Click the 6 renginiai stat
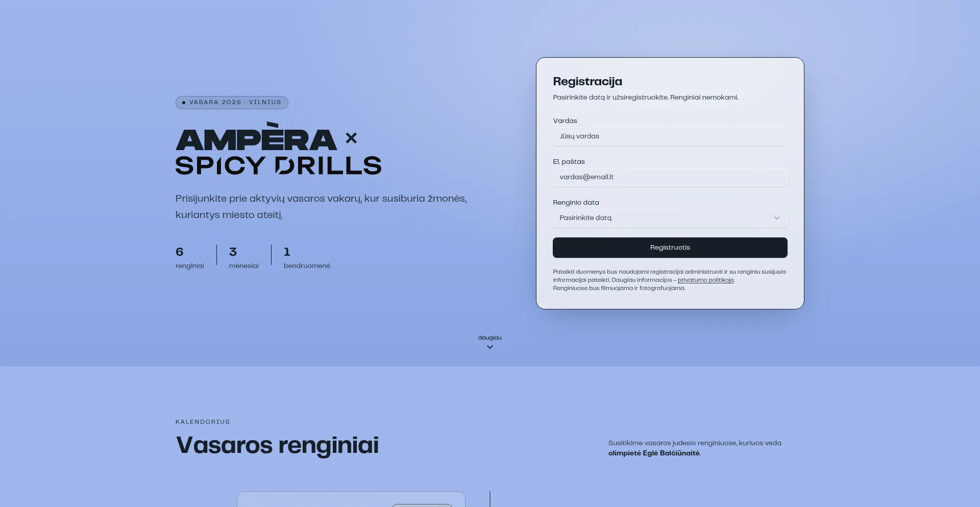Screen dimensions: 980x507 click(190, 258)
